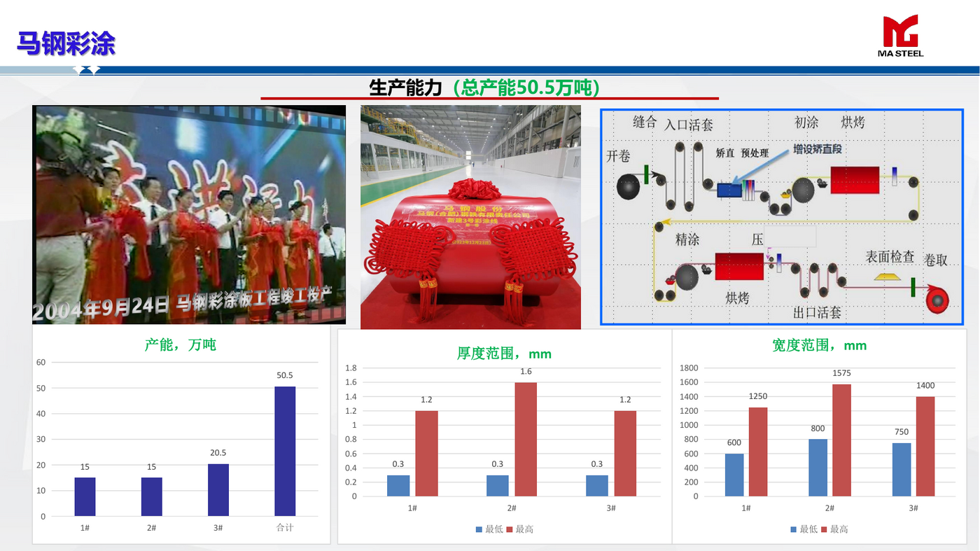Select the 3# bar labeled 20.5 in capacity chart
This screenshot has height=551, width=980.
tap(218, 490)
